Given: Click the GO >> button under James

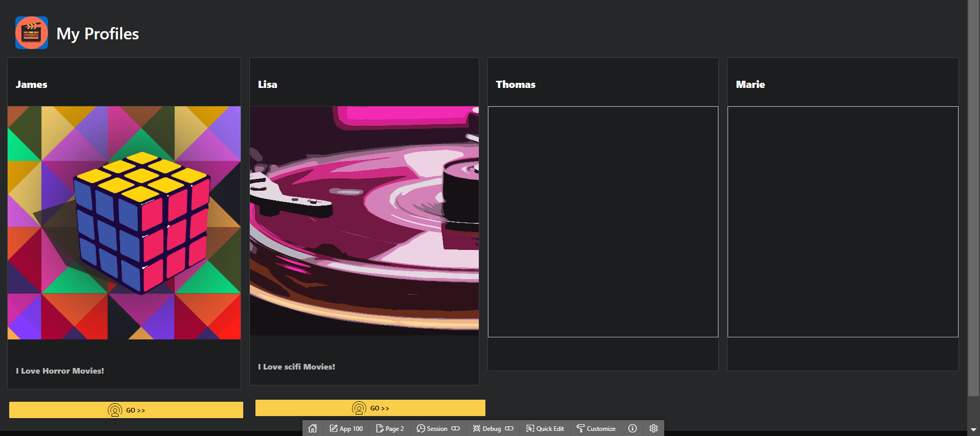Looking at the screenshot, I should click(x=126, y=410).
